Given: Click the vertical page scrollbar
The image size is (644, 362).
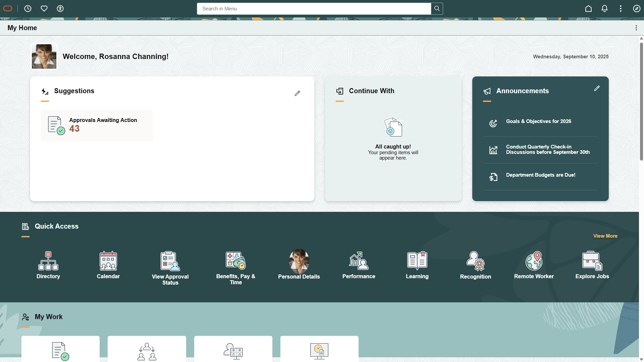Looking at the screenshot, I should (x=641, y=102).
